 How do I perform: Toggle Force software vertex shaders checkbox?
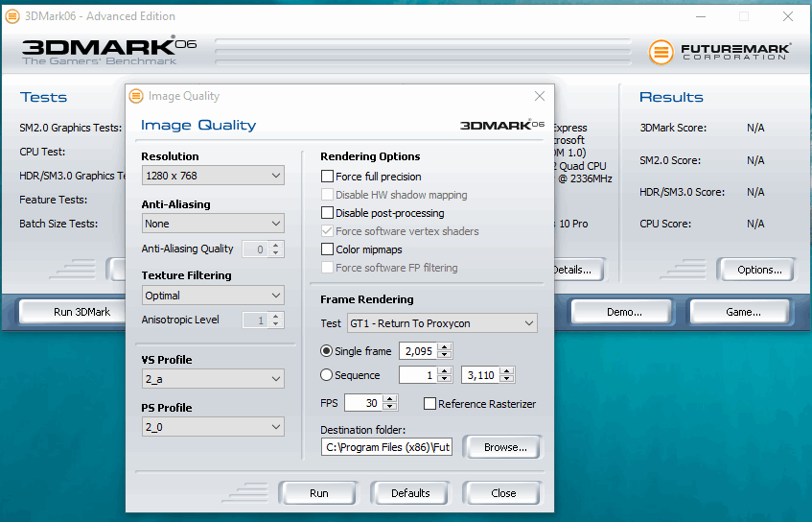pos(327,230)
